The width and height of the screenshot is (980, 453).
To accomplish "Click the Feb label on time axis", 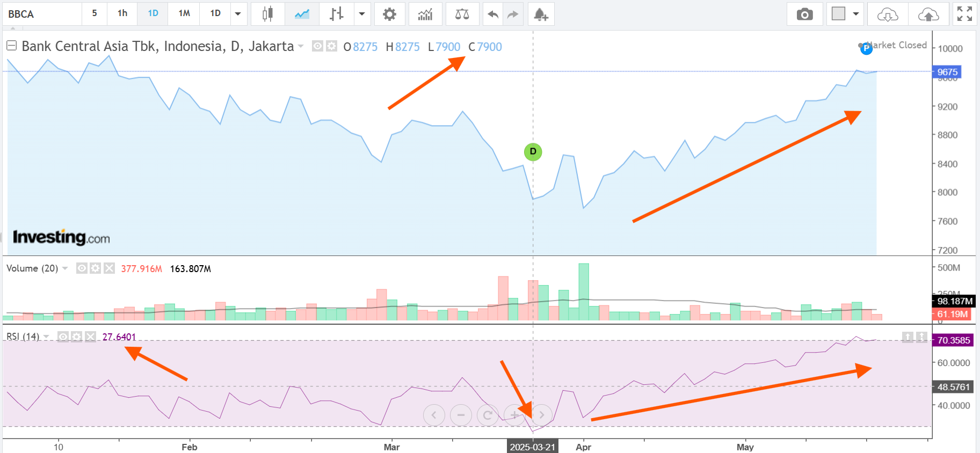I will tap(190, 447).
